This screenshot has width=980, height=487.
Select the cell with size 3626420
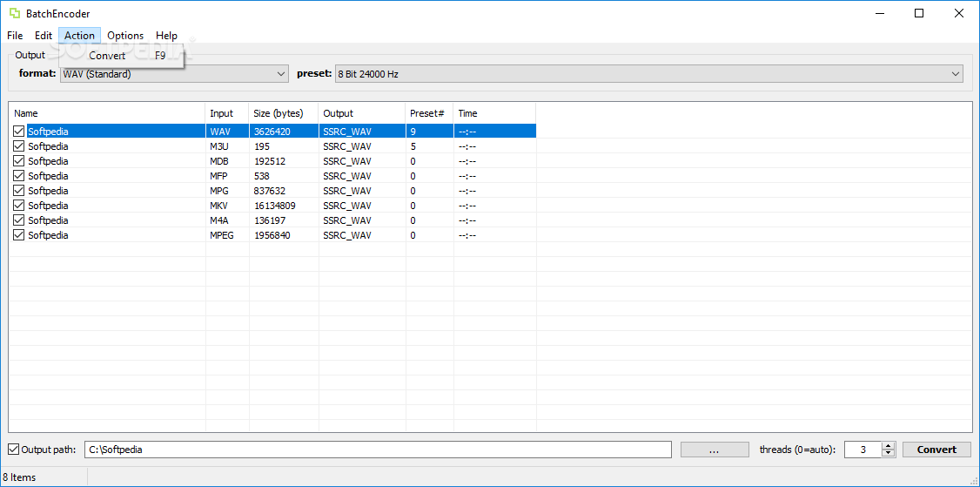click(x=284, y=132)
